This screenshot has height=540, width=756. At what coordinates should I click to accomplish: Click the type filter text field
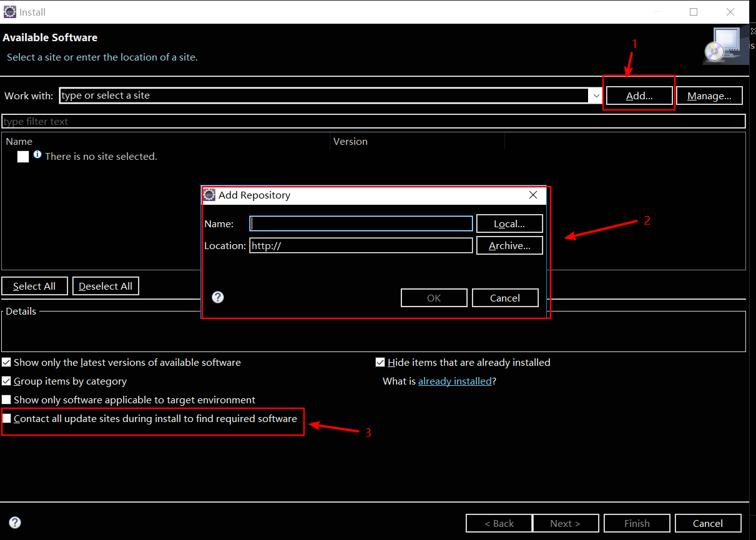373,121
